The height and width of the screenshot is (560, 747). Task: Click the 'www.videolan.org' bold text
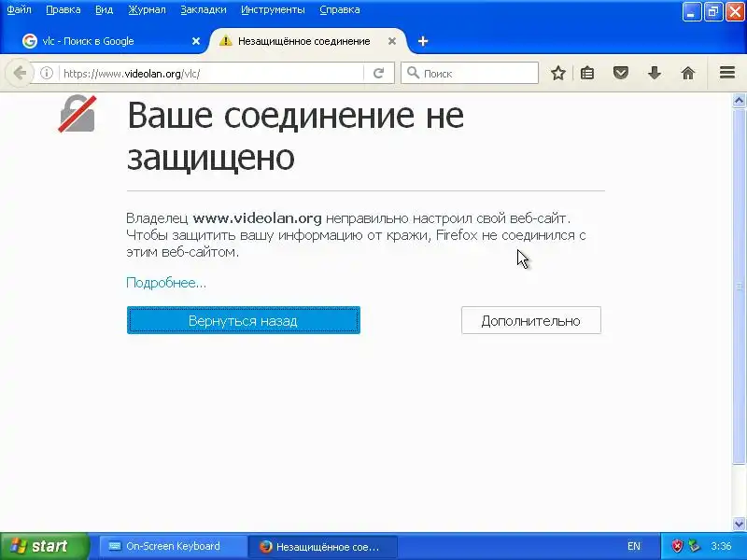coord(258,218)
